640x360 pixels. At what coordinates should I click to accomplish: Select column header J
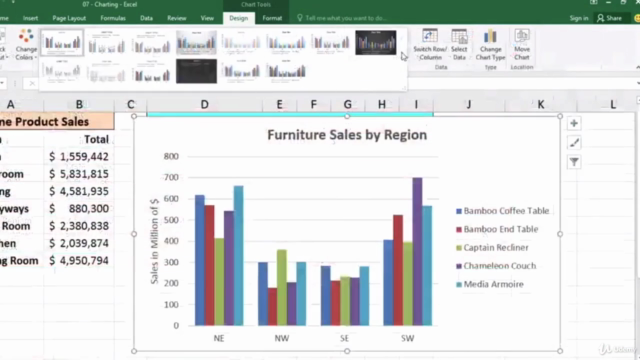point(469,104)
